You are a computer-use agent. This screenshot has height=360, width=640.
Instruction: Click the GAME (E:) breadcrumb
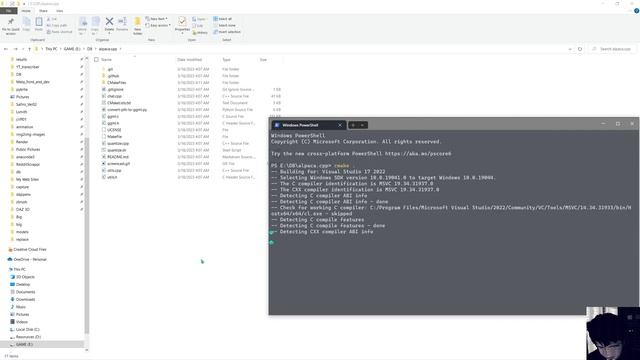click(72, 49)
